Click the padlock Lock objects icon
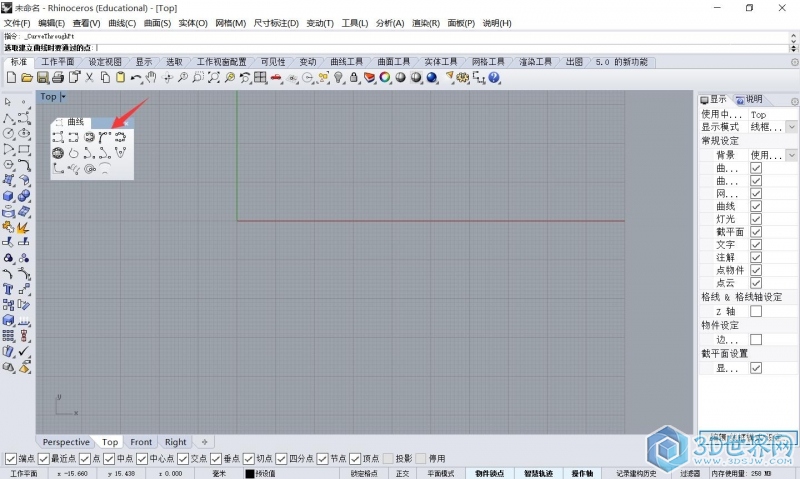Viewport: 800px width, 479px height. 354,78
